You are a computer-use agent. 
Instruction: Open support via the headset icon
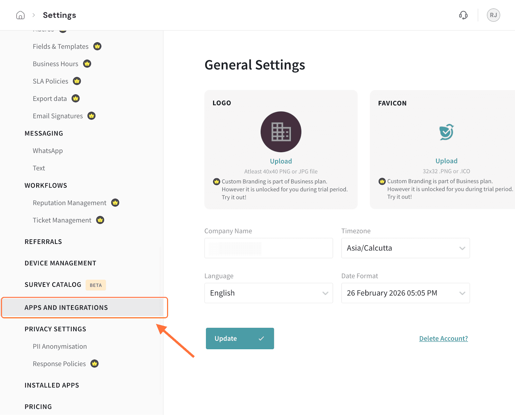click(x=463, y=15)
